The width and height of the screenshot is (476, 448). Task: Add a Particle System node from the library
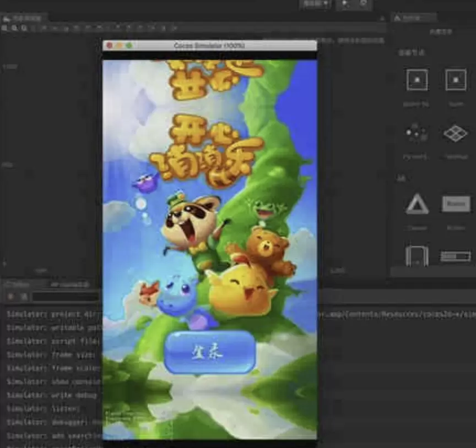pos(416,133)
